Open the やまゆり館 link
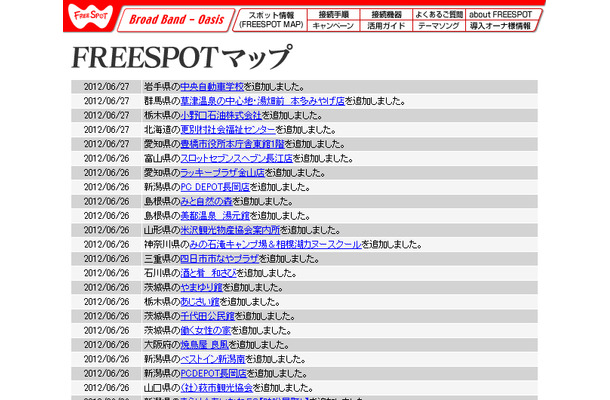 click(202, 288)
